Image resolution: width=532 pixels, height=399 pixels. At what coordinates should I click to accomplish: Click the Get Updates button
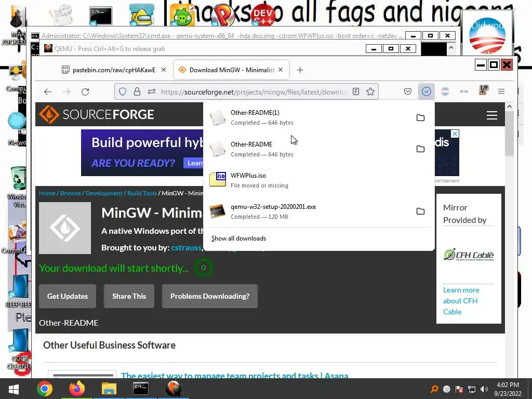pos(68,296)
